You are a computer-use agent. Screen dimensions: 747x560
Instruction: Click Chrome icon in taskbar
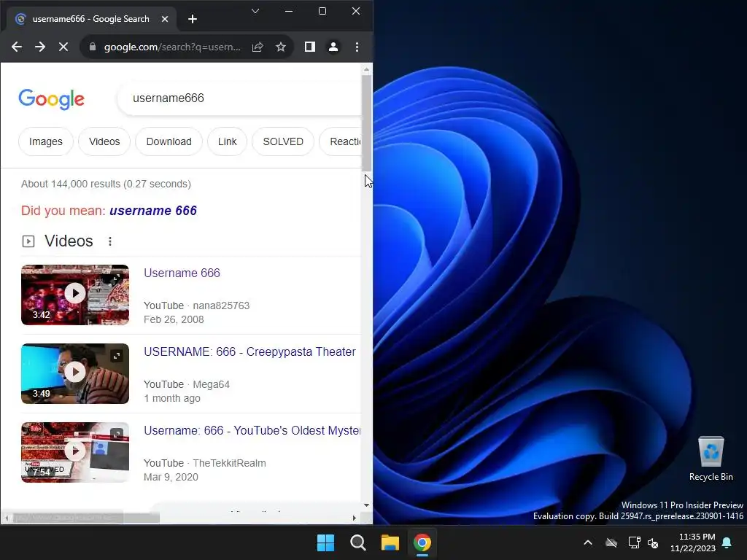(422, 542)
